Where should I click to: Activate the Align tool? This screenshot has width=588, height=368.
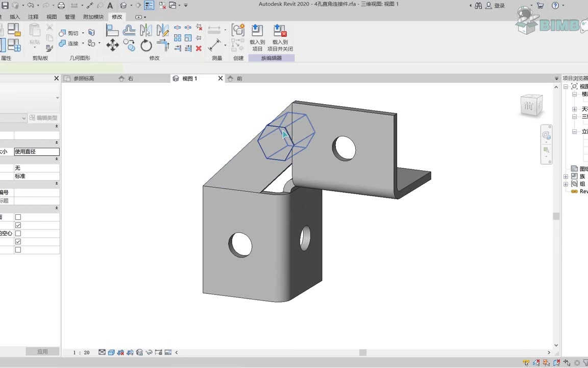[112, 30]
